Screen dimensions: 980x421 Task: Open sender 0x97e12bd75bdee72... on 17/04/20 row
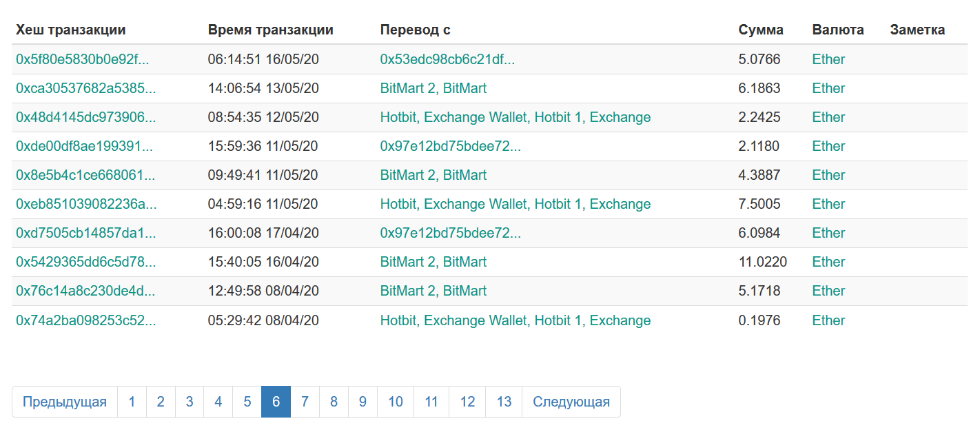[x=451, y=233]
